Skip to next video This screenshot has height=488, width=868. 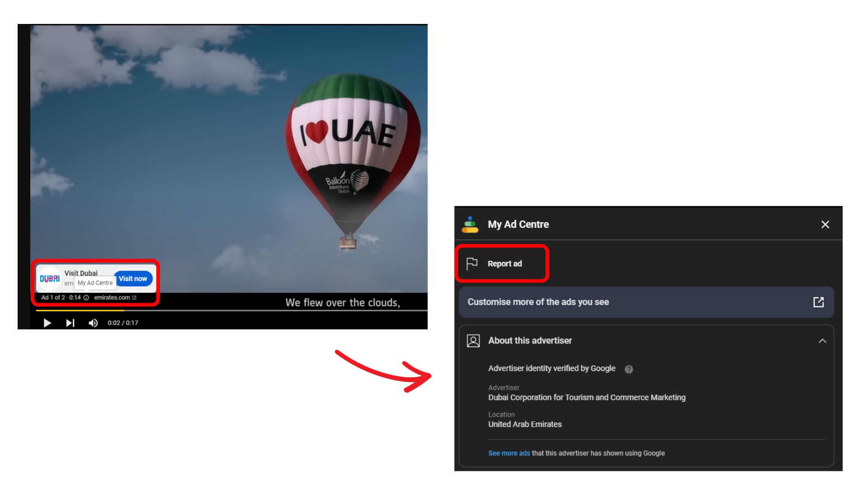pos(70,323)
